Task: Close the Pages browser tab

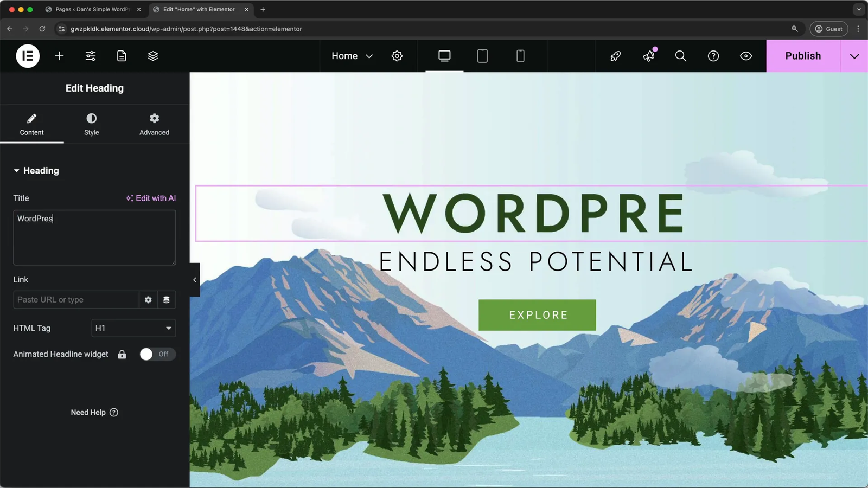Action: [139, 9]
